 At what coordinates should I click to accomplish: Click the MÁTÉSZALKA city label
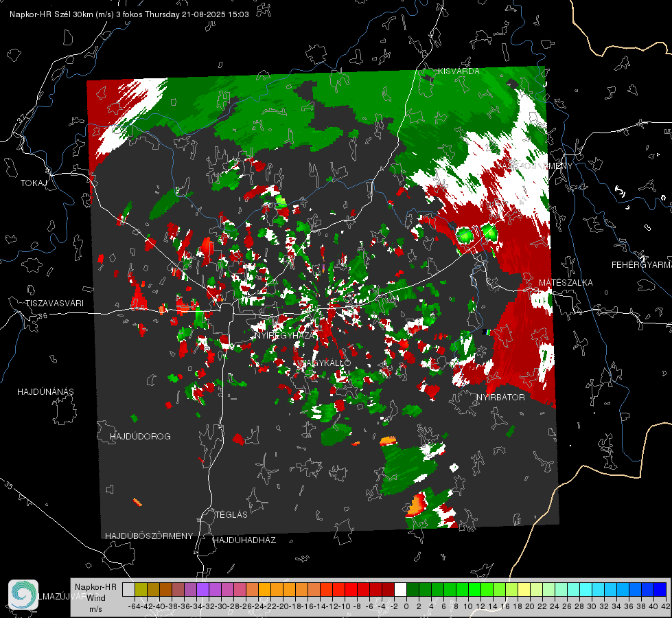[566, 282]
